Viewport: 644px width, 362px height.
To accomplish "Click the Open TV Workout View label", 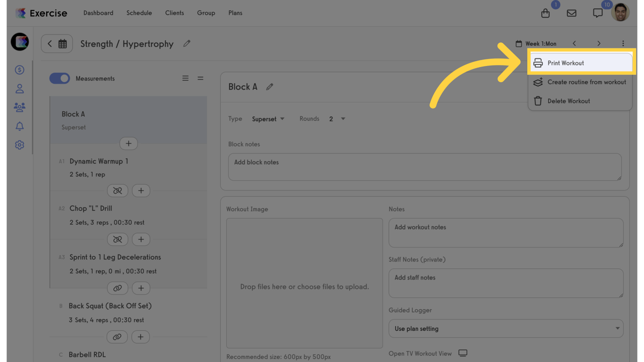I will (420, 354).
